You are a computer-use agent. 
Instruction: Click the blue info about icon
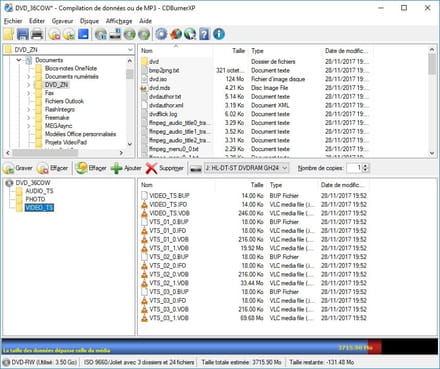pos(219,34)
